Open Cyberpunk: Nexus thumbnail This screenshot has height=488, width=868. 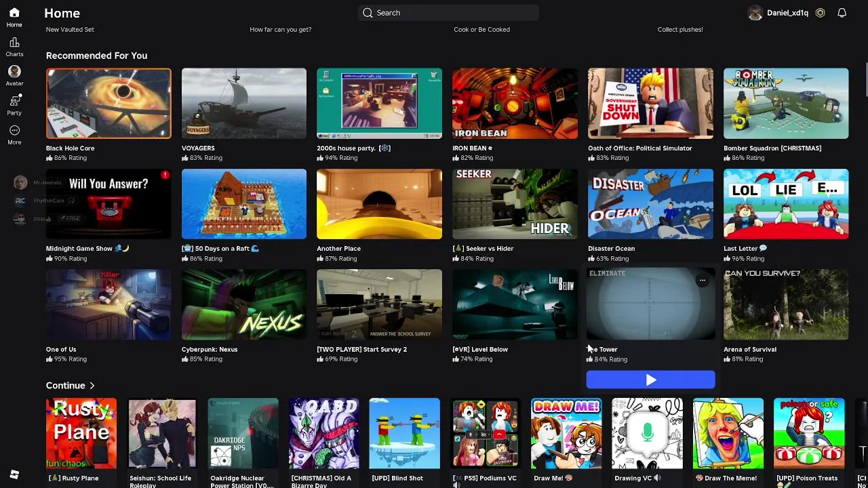click(244, 304)
